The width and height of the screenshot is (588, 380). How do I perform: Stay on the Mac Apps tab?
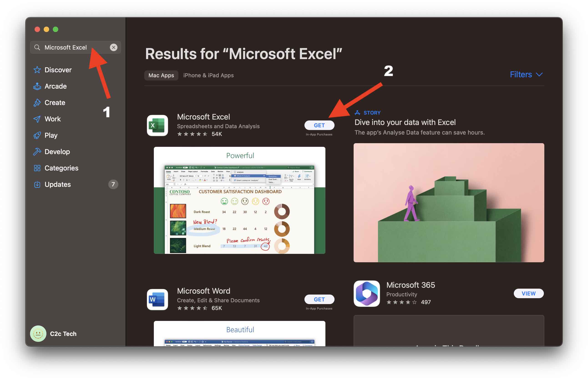click(161, 75)
